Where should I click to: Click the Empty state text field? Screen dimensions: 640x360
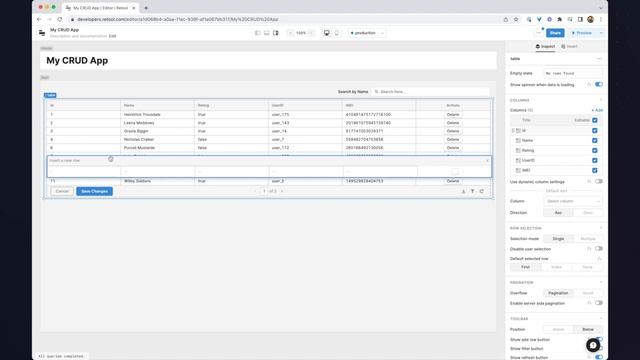573,73
